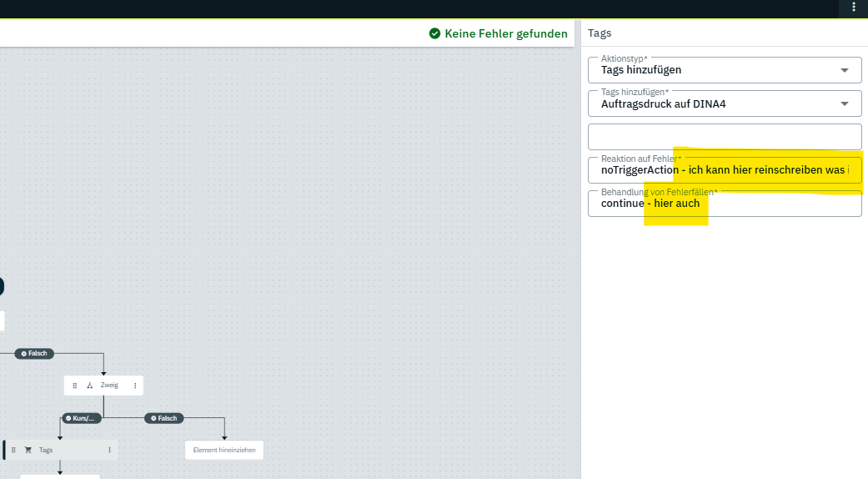Click the Tags panel header
The width and height of the screenshot is (868, 479).
tap(600, 33)
